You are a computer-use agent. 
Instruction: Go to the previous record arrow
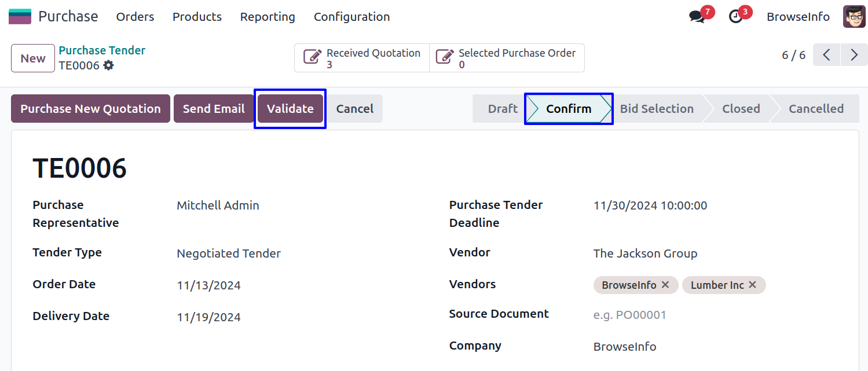click(x=826, y=55)
